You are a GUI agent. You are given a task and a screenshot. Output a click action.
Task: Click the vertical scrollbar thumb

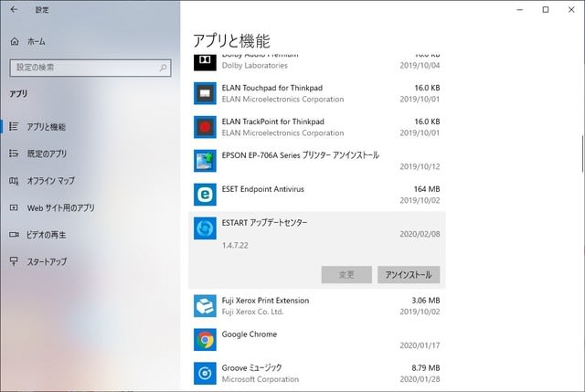(582, 154)
